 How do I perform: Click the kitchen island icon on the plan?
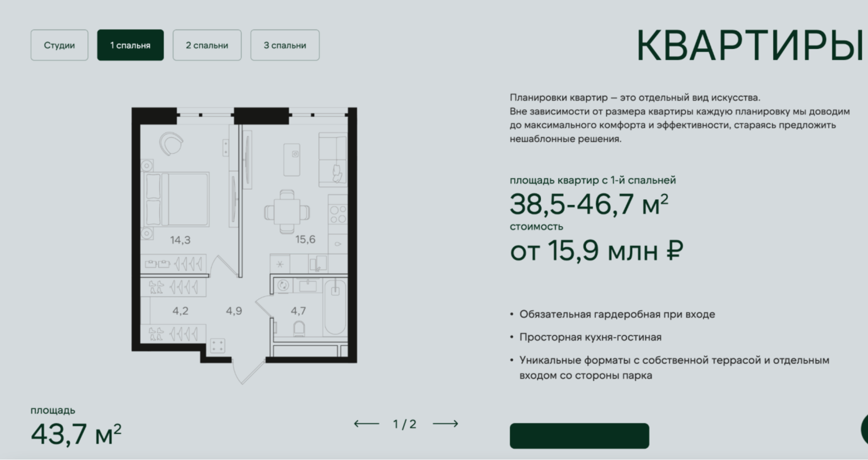coord(292,160)
